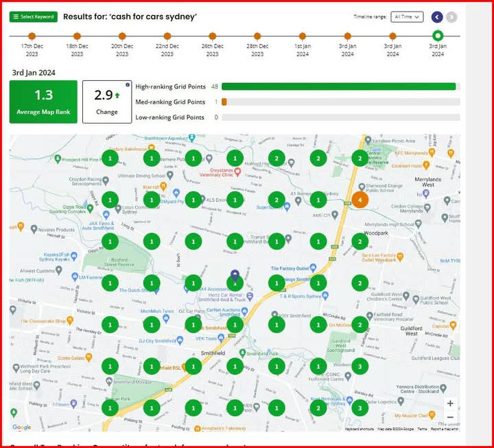This screenshot has width=494, height=448.
Task: Select the 17th Dec 2023 timeline point
Action: point(32,36)
